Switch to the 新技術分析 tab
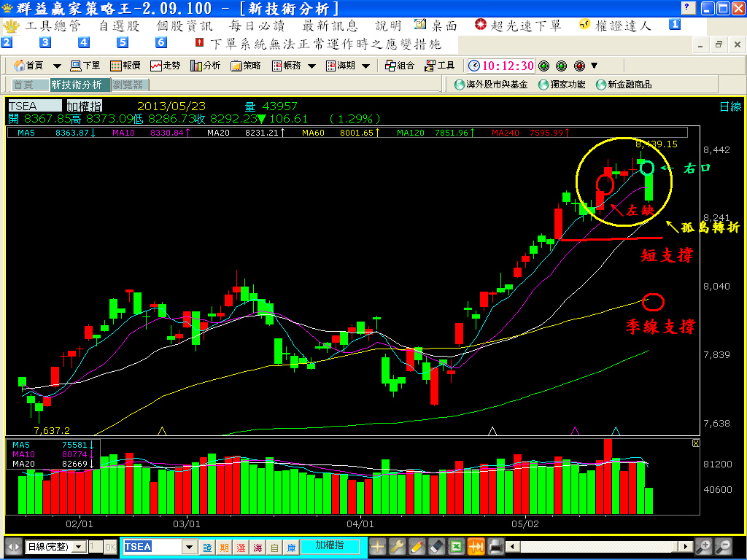This screenshot has width=747, height=560. [x=80, y=85]
